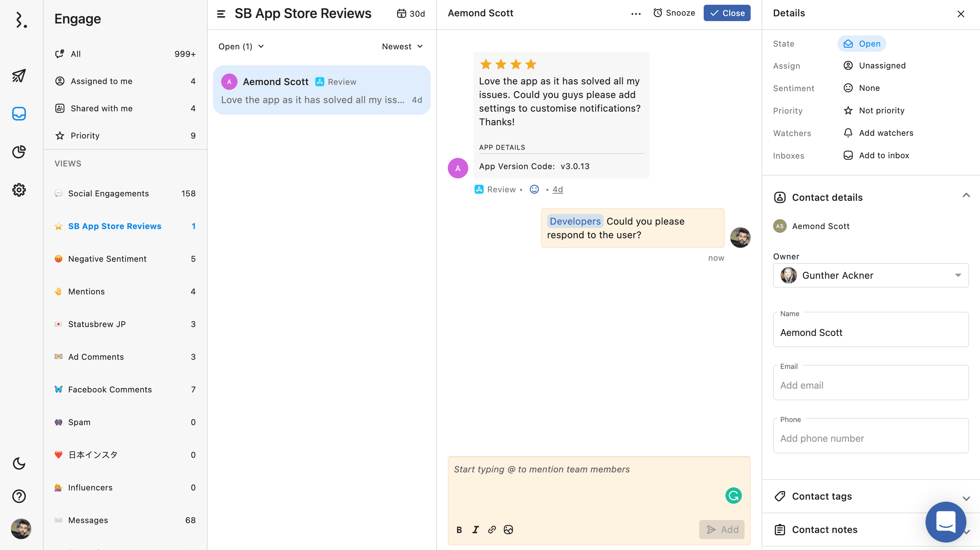This screenshot has height=550, width=980.
Task: Open the Publish paper-plane sidebar icon
Action: tap(19, 76)
